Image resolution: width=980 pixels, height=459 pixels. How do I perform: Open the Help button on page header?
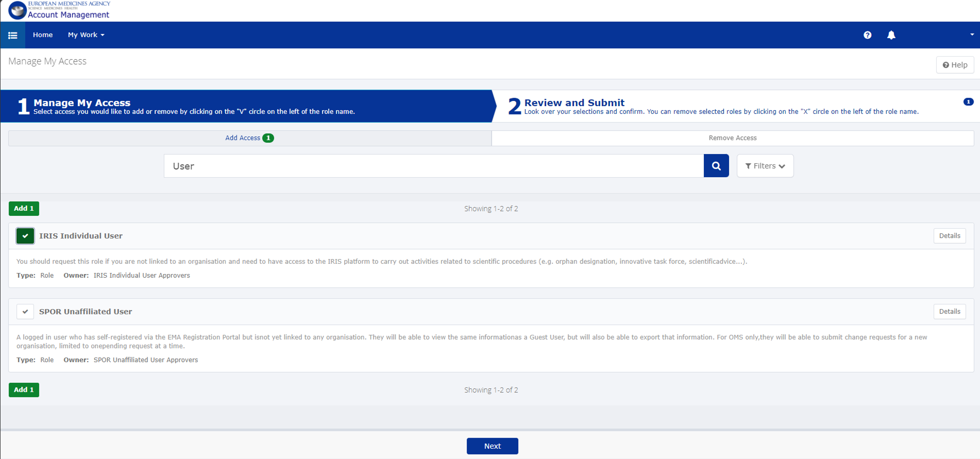(955, 65)
